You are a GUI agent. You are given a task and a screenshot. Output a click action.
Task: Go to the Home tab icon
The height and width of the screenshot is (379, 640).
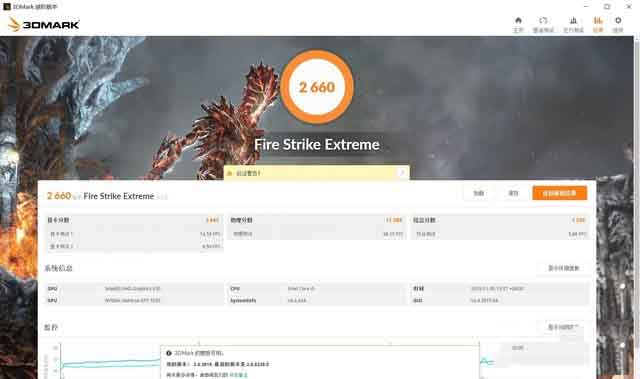[518, 24]
